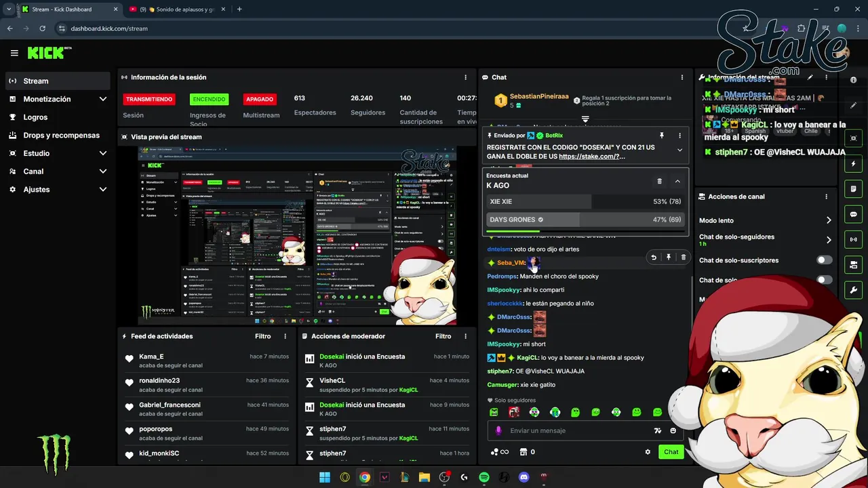Open chat settings gear icon
Viewport: 868px width, 488px height.
pos(648,452)
